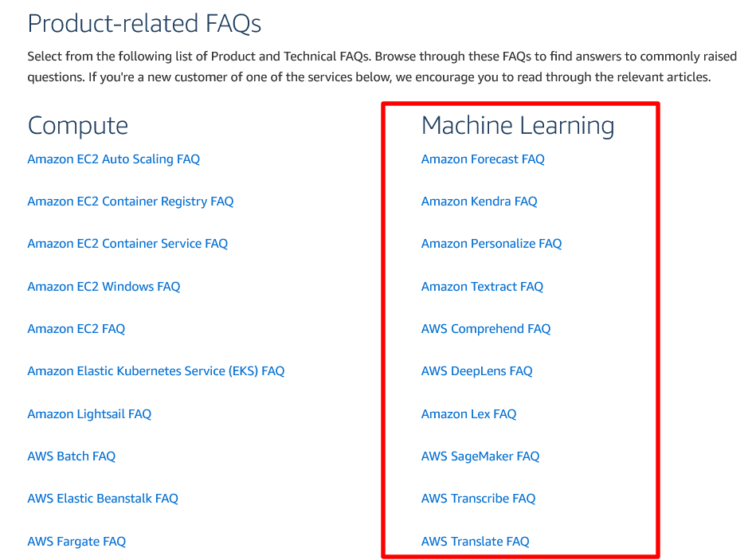
Task: Open Amazon EC2 Container Service FAQ
Action: [127, 244]
